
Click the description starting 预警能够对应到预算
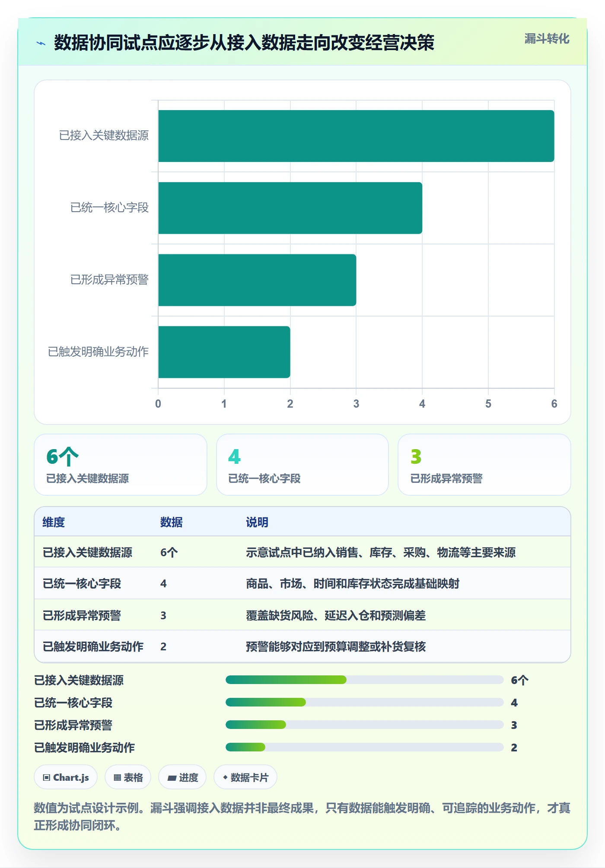point(336,646)
